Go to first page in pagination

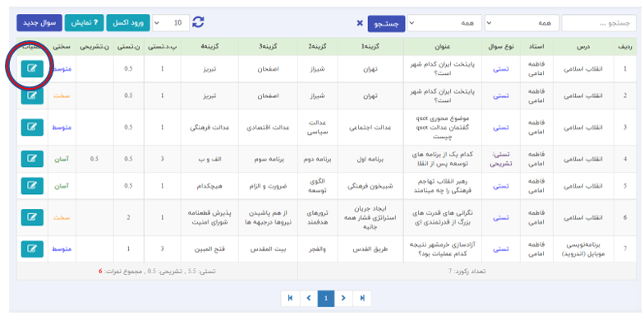(x=291, y=299)
